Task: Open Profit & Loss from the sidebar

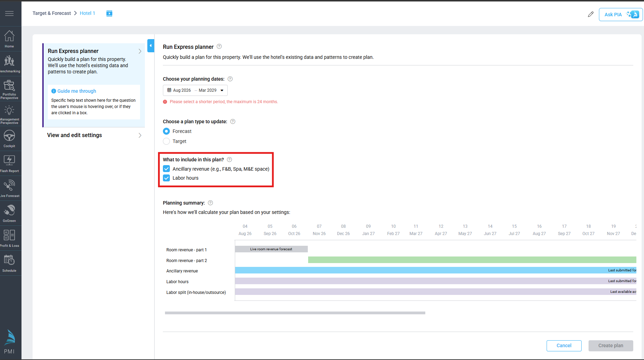Action: (x=9, y=238)
